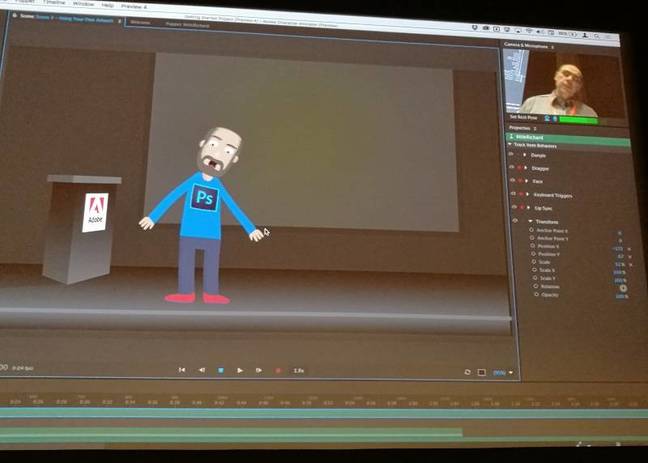The height and width of the screenshot is (463, 648).
Task: Click the refresh scene icon
Action: [x=467, y=372]
